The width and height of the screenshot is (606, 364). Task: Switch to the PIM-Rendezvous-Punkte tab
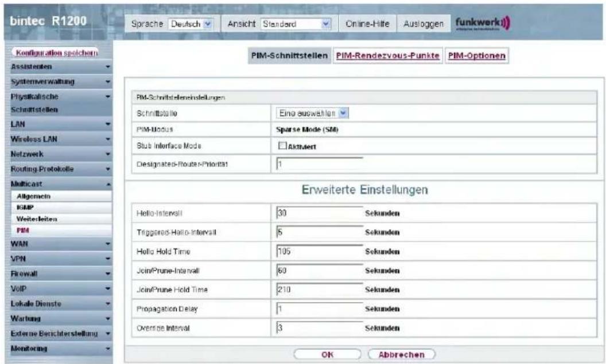click(x=387, y=56)
